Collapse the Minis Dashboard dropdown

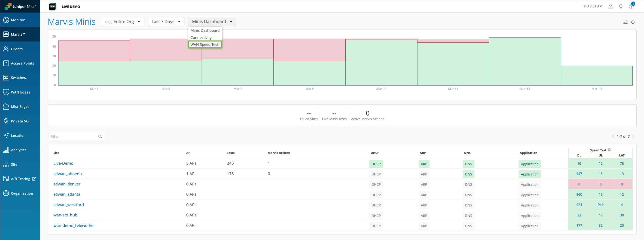(x=212, y=22)
